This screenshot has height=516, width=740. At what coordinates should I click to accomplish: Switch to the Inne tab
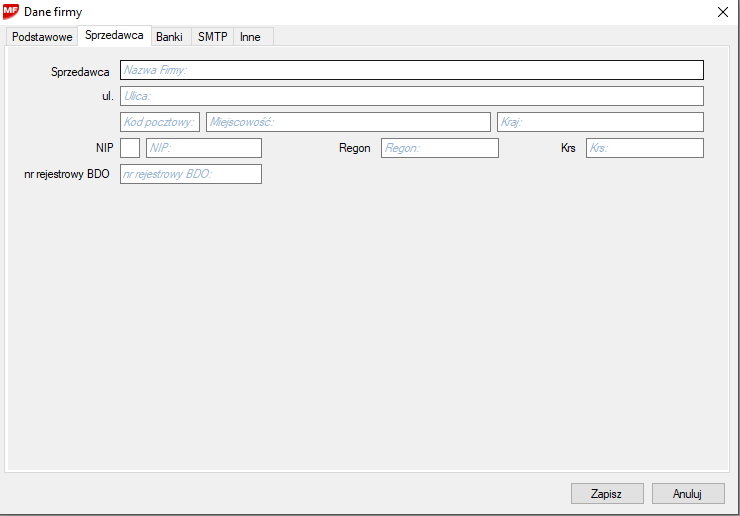tap(250, 36)
